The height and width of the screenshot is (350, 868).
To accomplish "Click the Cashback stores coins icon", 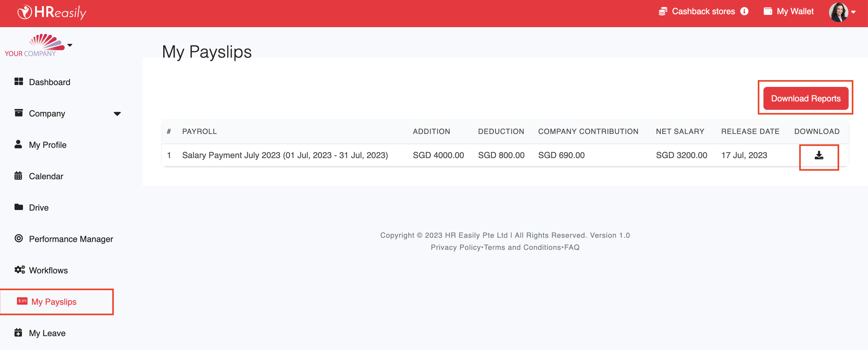I will coord(662,11).
